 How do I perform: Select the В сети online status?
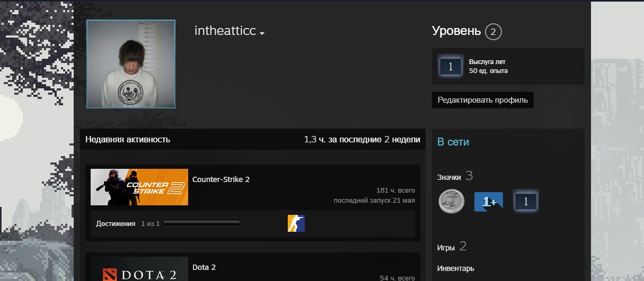pyautogui.click(x=453, y=142)
